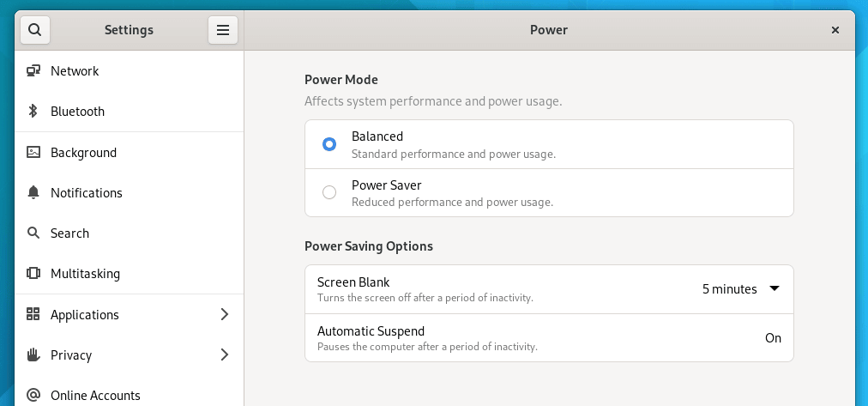This screenshot has width=868, height=406.
Task: Click the Notifications bell icon
Action: click(33, 193)
